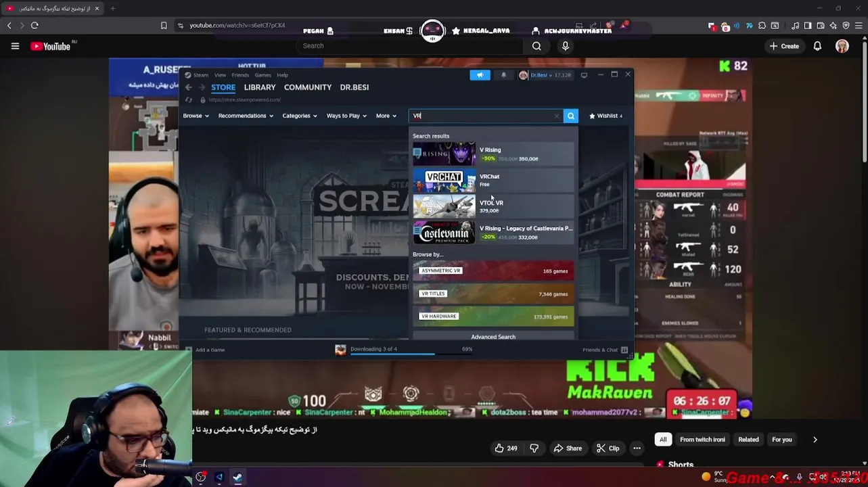
Task: Open the YouTube account avatar menu
Action: click(x=842, y=46)
